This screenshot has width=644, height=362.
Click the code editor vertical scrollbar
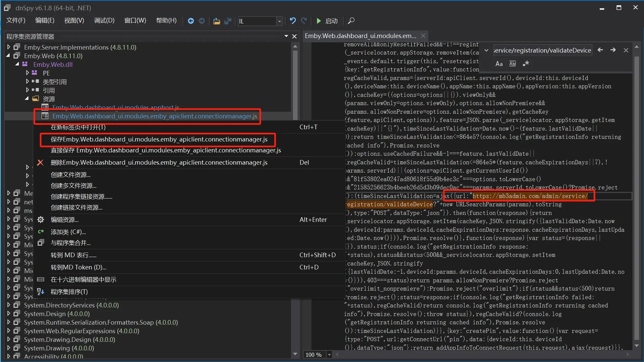(637, 198)
